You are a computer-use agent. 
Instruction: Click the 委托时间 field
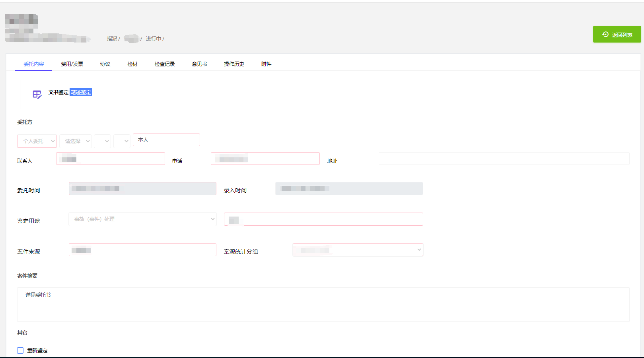click(142, 188)
